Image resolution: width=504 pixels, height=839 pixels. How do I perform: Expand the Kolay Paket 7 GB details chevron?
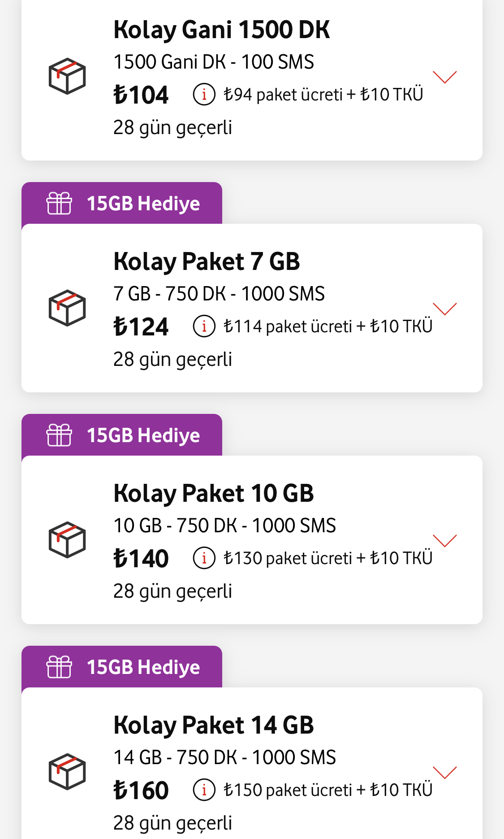445,309
